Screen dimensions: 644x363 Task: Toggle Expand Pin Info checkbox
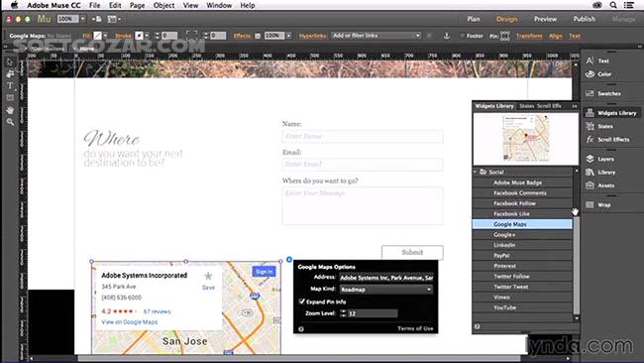coord(302,302)
